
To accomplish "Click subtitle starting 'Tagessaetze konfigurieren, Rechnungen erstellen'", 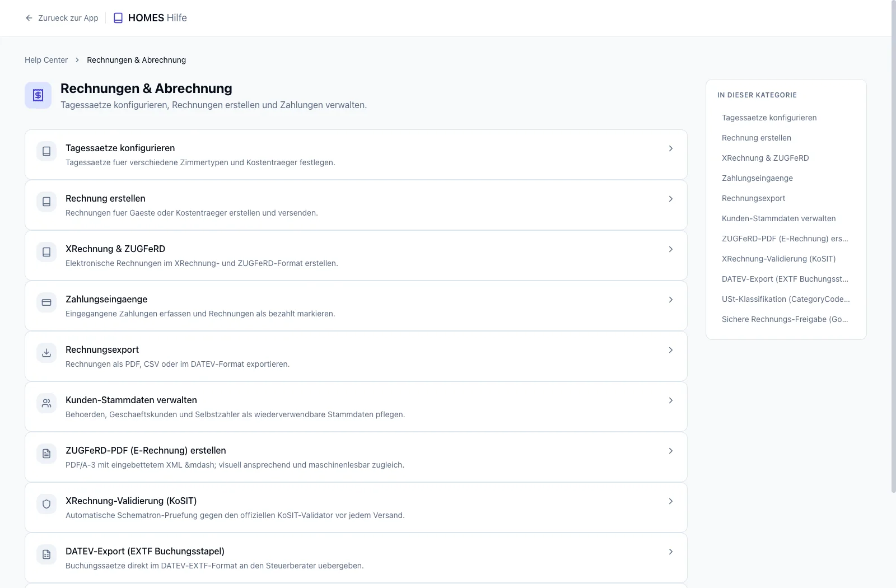I will (214, 105).
